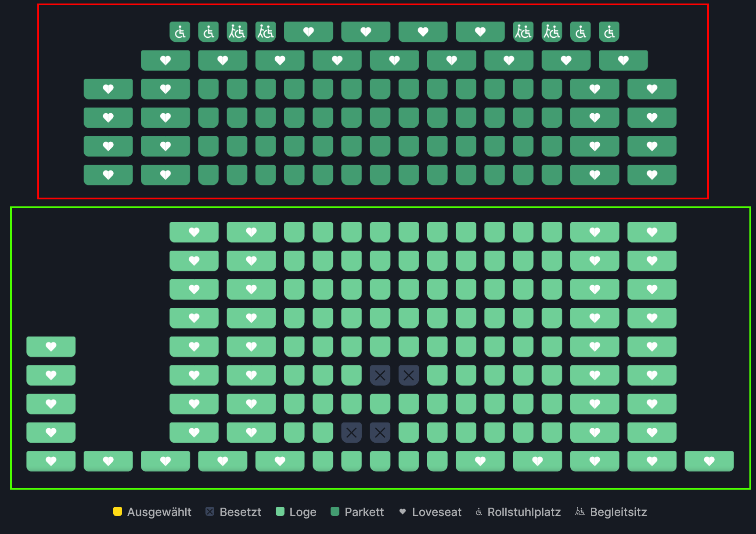Select the rightmost loveseat in Loge's bottom row
Viewport: 756px width, 534px height.
709,461
